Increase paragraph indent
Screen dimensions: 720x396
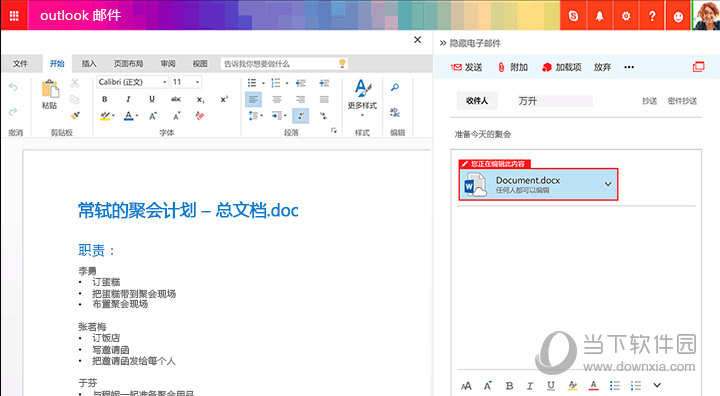324,83
